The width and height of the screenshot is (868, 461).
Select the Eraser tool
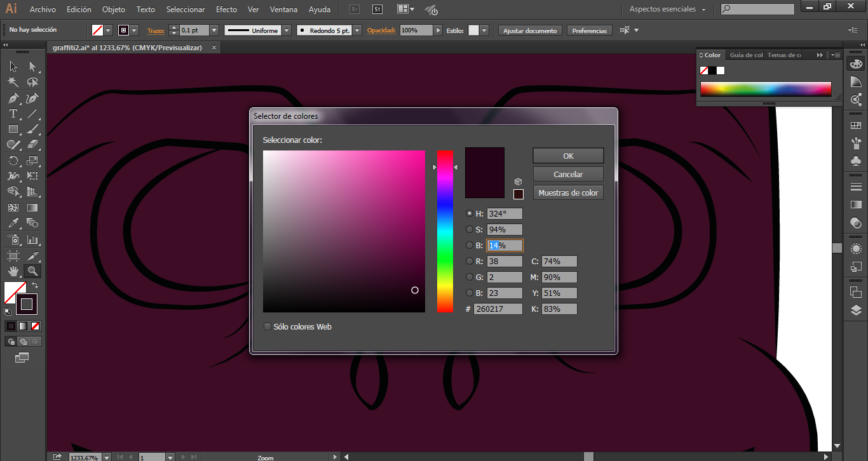pos(32,145)
